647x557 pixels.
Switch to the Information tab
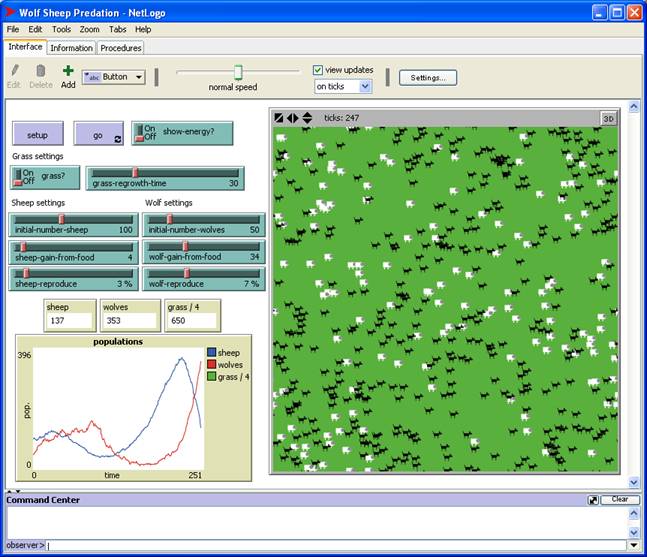(71, 48)
